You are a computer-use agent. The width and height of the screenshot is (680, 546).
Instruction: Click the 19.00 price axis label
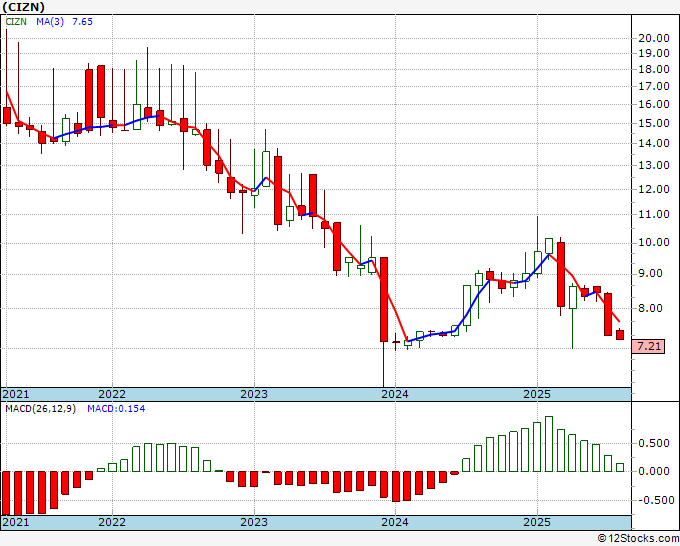click(x=654, y=53)
